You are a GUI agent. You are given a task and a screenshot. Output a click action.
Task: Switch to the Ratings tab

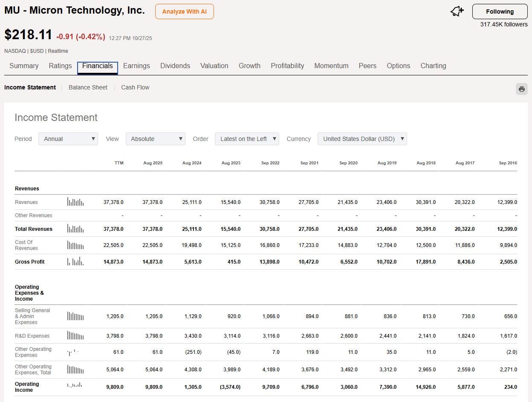click(60, 66)
